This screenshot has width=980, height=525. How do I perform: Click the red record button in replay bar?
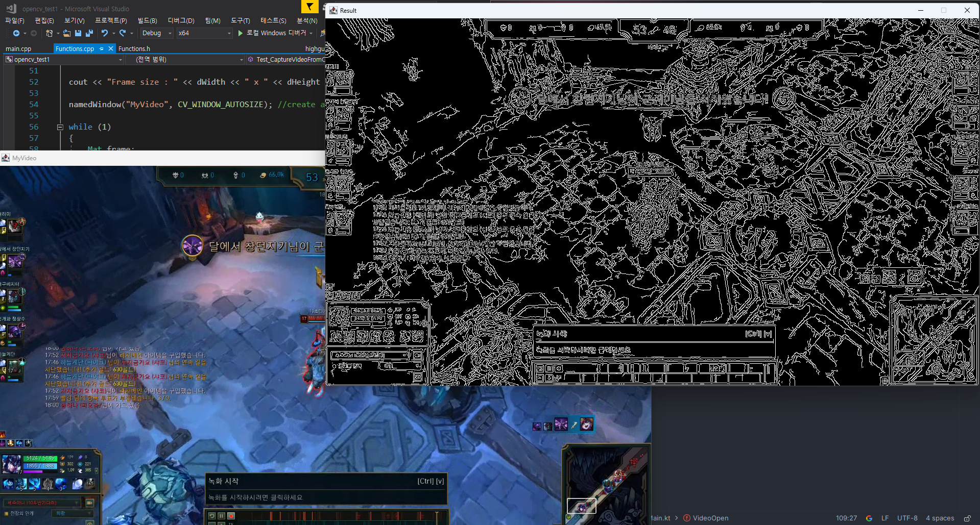pos(231,516)
